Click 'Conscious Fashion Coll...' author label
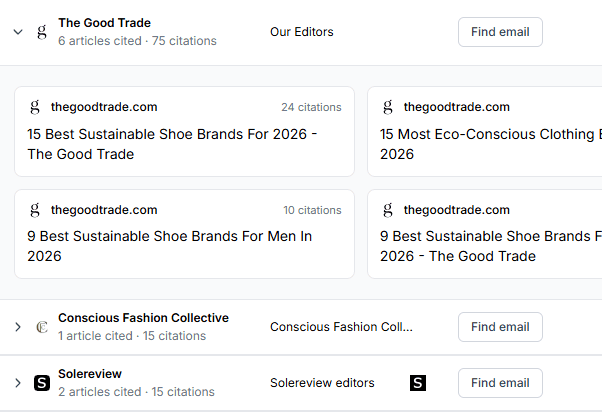This screenshot has width=602, height=418. point(341,327)
